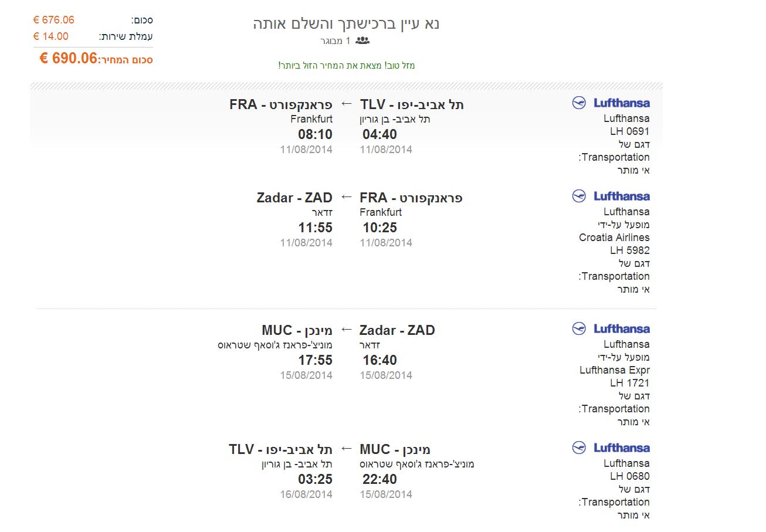Click the 04:40 departure time from Tel Aviv
766x532 pixels.
379,134
